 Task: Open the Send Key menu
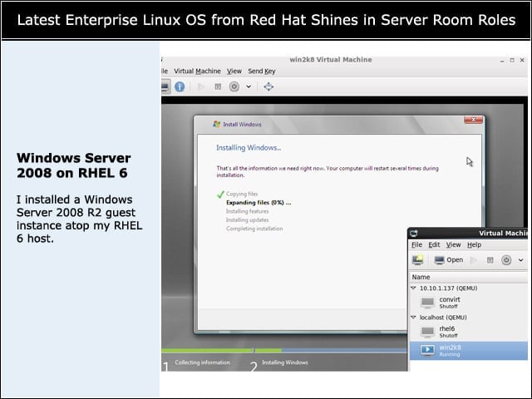[x=262, y=71]
